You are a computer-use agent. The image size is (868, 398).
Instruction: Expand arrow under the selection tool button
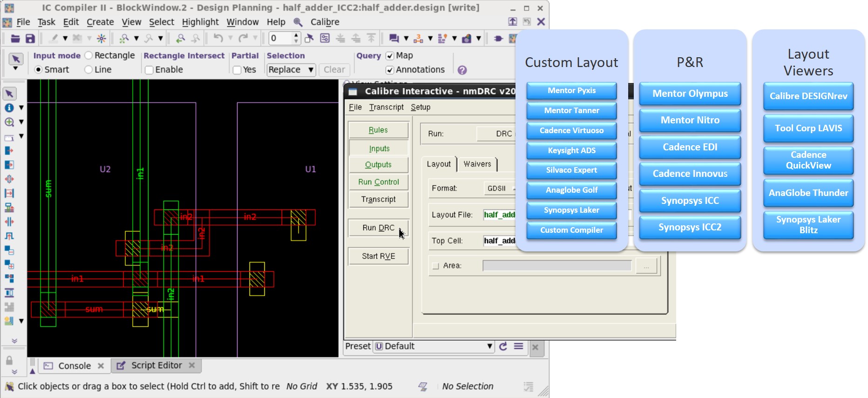(x=15, y=68)
